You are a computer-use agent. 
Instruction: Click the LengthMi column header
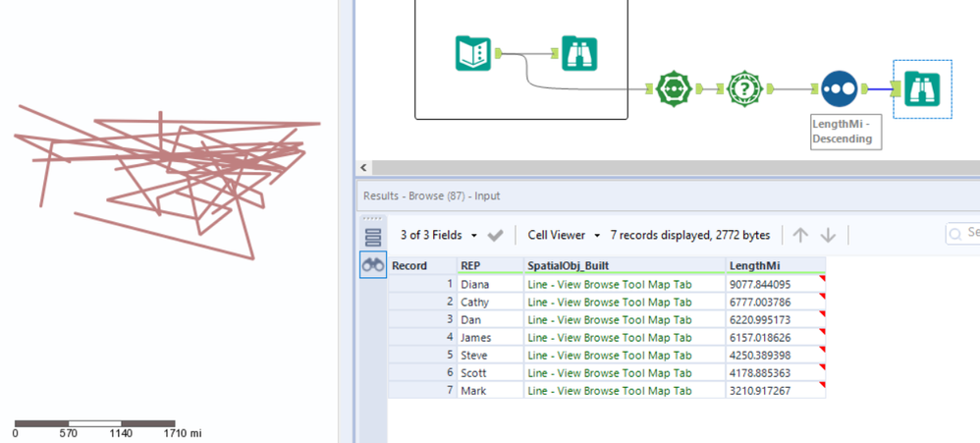[x=776, y=265]
